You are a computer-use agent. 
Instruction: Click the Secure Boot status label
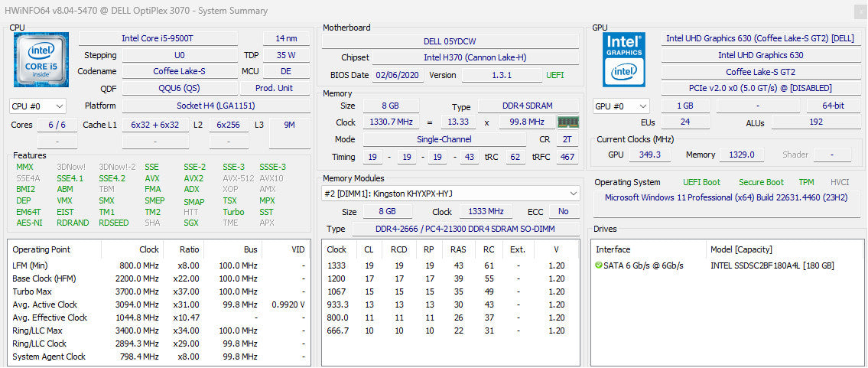tap(761, 182)
